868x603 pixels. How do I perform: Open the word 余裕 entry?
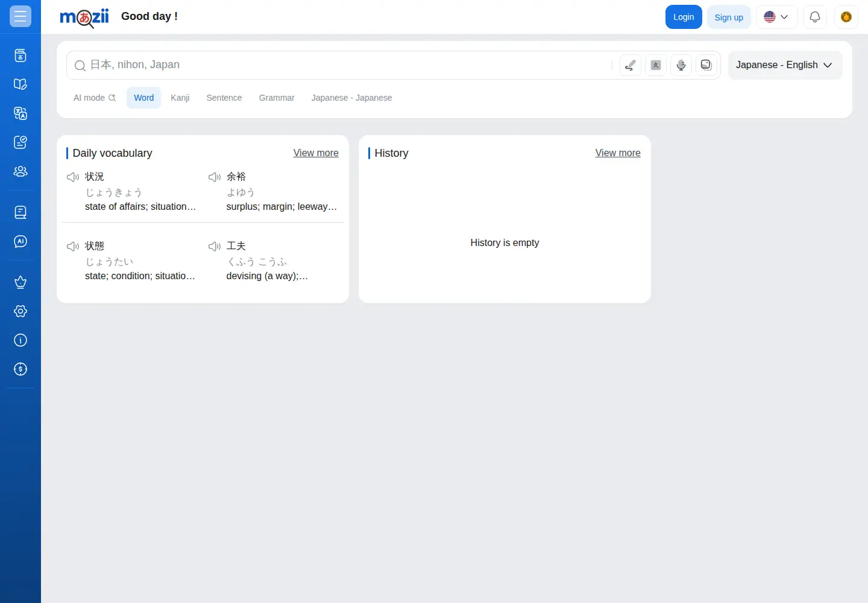(236, 177)
